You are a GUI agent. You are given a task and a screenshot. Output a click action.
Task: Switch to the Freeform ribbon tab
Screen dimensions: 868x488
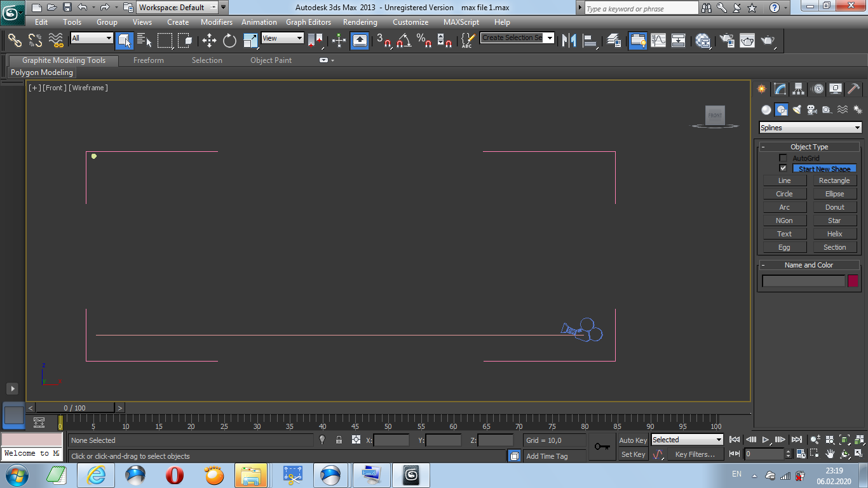click(149, 60)
